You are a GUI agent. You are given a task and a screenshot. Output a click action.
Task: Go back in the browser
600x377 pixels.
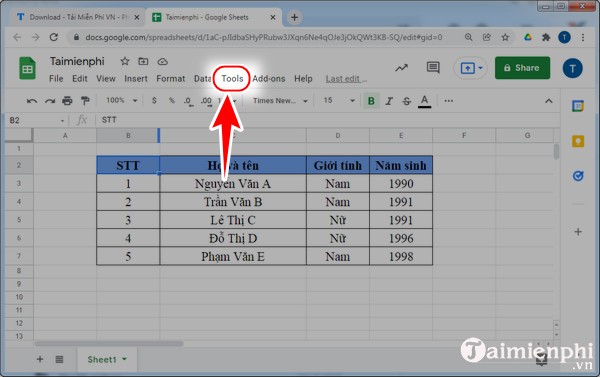pos(17,37)
